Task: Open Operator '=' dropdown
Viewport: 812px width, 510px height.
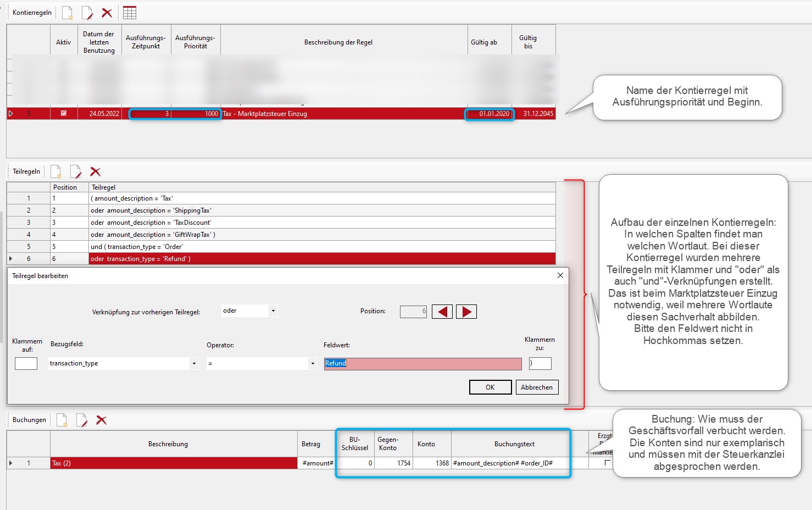Action: click(312, 363)
